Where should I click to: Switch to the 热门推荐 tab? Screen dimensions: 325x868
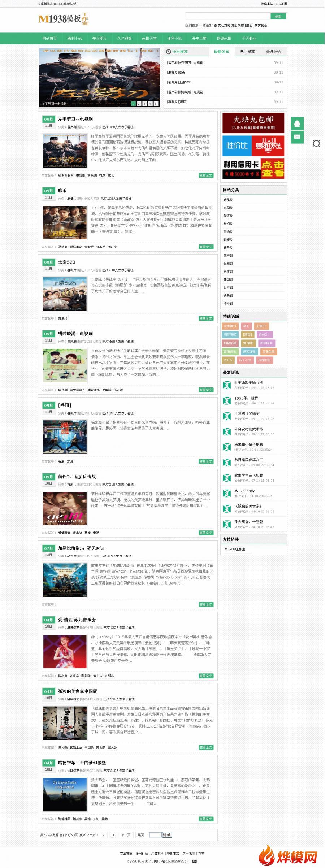click(248, 52)
